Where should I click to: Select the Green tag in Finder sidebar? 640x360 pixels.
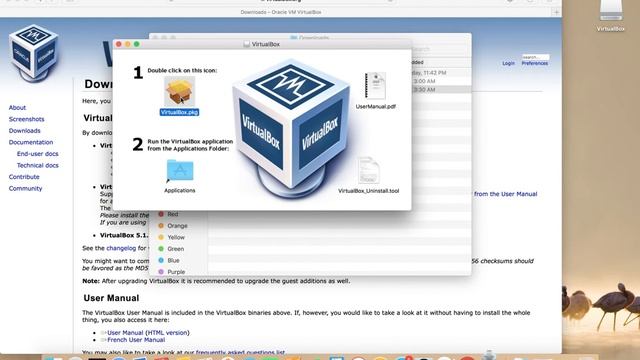pos(171,249)
